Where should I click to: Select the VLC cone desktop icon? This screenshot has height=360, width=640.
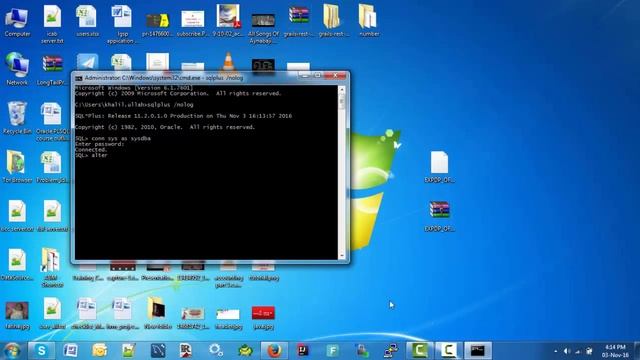[229, 62]
